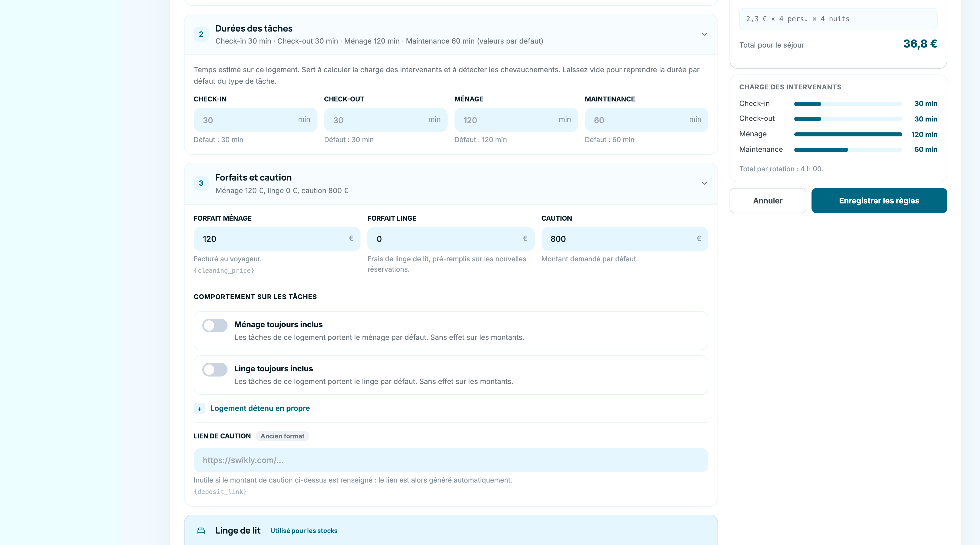Viewport: 980px width, 545px height.
Task: Click step number 3 badge for Forfaits et caution
Action: [x=201, y=183]
